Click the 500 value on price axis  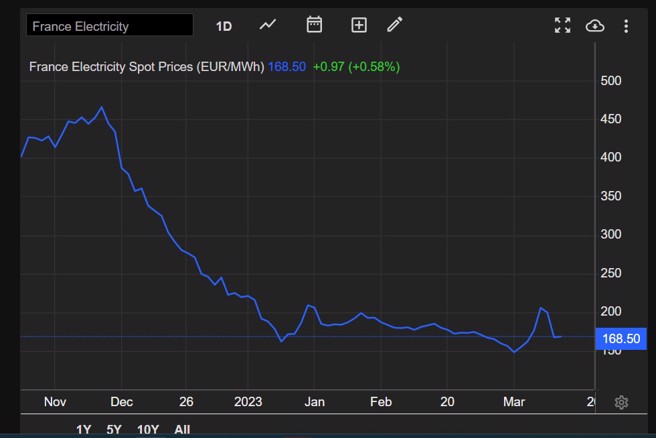click(x=611, y=81)
